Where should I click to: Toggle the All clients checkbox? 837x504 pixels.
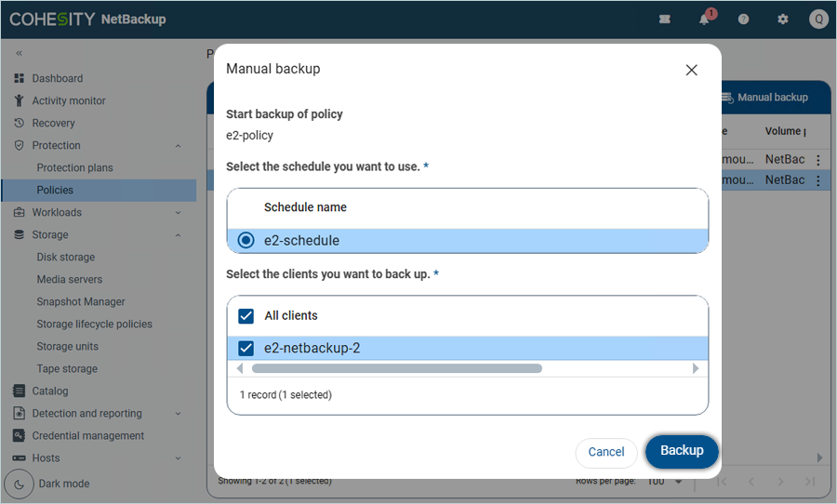coord(246,316)
